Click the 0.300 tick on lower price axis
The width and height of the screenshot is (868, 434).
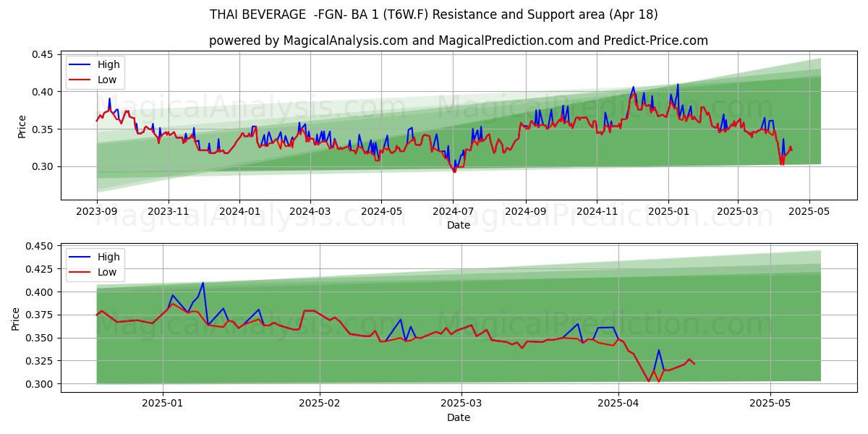40,384
